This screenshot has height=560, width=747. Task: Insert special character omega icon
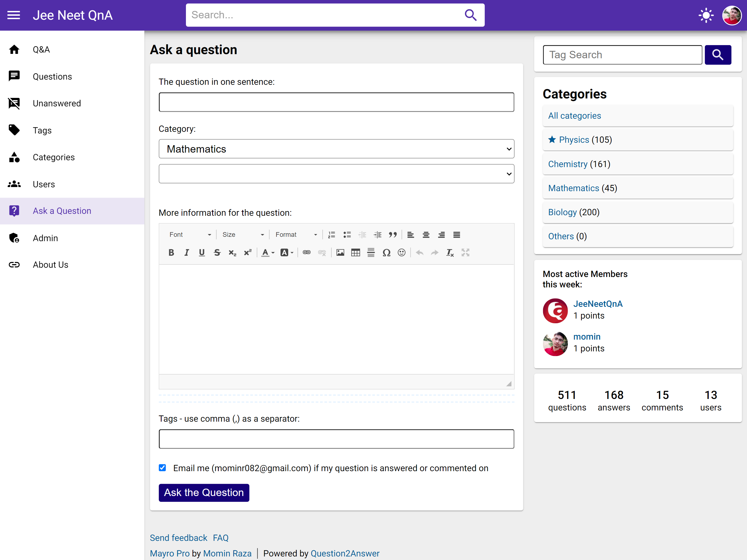pos(386,253)
